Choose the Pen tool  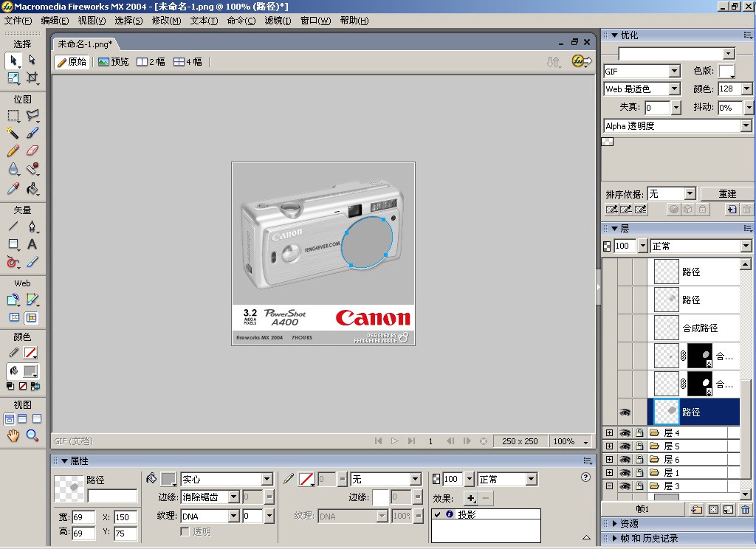pos(32,226)
